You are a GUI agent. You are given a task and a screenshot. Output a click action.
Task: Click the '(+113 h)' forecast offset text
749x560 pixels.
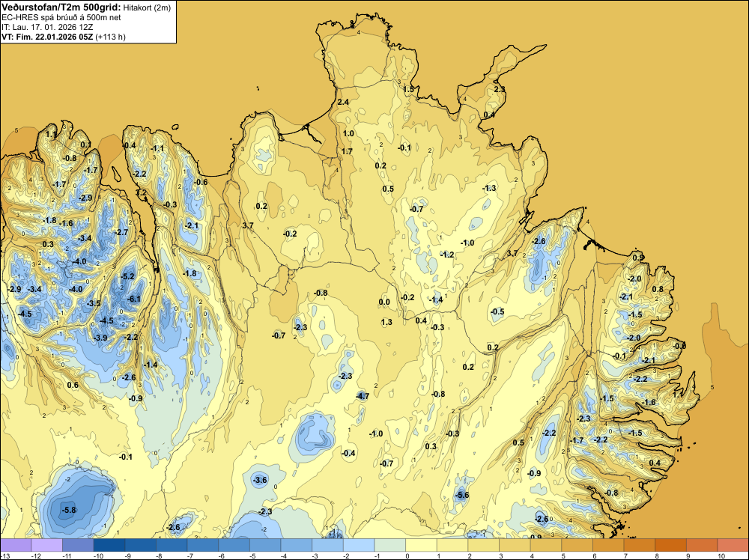110,37
